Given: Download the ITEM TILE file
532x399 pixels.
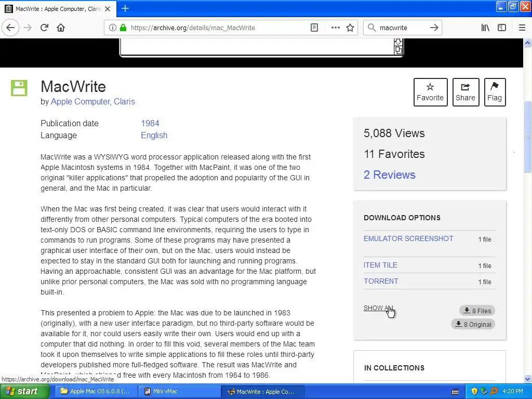Looking at the screenshot, I should click(380, 265).
